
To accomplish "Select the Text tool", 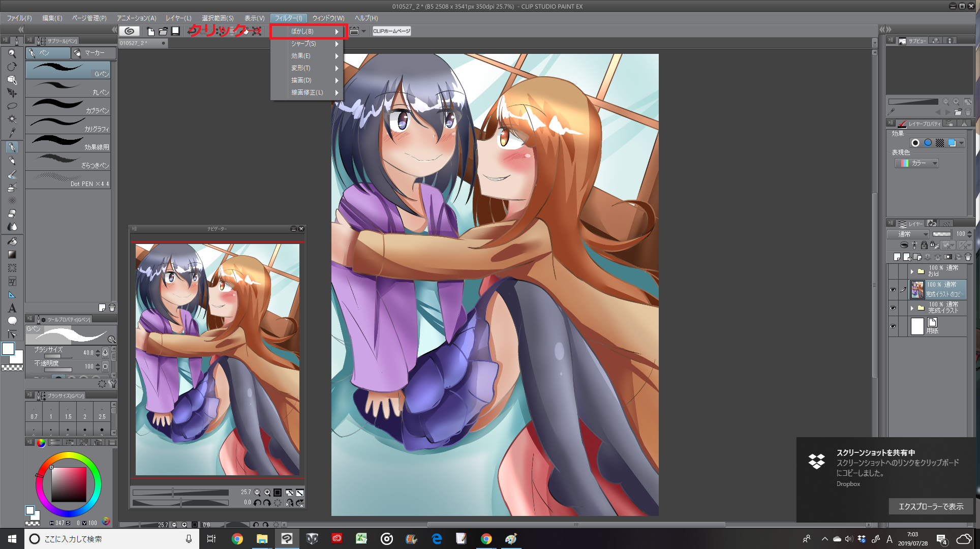I will (x=12, y=308).
